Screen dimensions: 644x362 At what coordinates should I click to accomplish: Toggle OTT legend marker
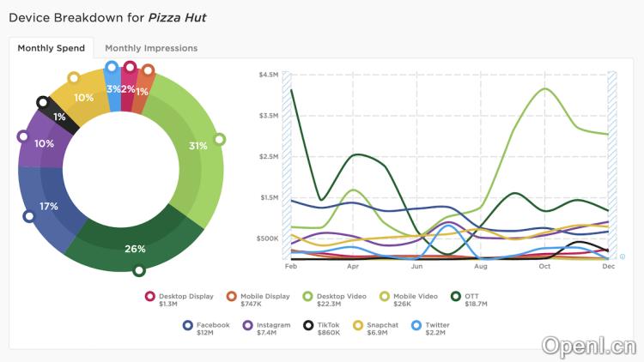click(x=456, y=297)
